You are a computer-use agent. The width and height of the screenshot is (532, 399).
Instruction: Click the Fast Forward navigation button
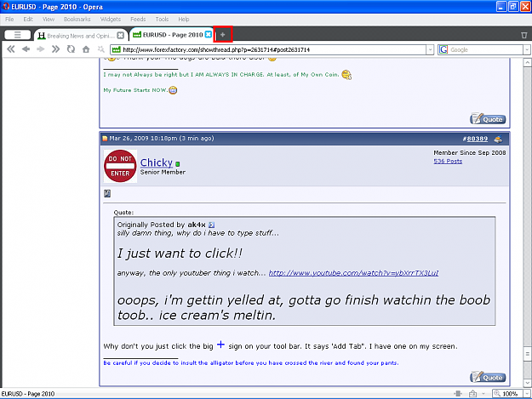pyautogui.click(x=55, y=49)
